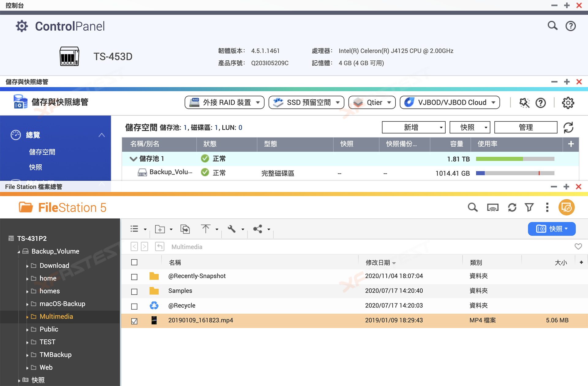Check the Samples folder checkbox
The width and height of the screenshot is (588, 386).
click(x=134, y=292)
